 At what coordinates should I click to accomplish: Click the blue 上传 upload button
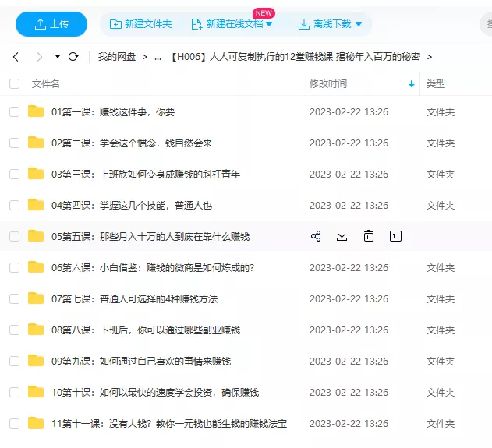pos(51,24)
